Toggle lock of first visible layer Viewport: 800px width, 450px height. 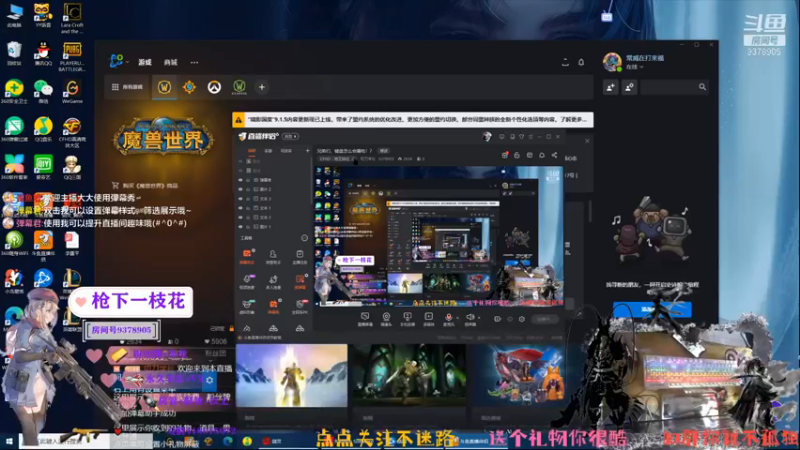(x=248, y=180)
